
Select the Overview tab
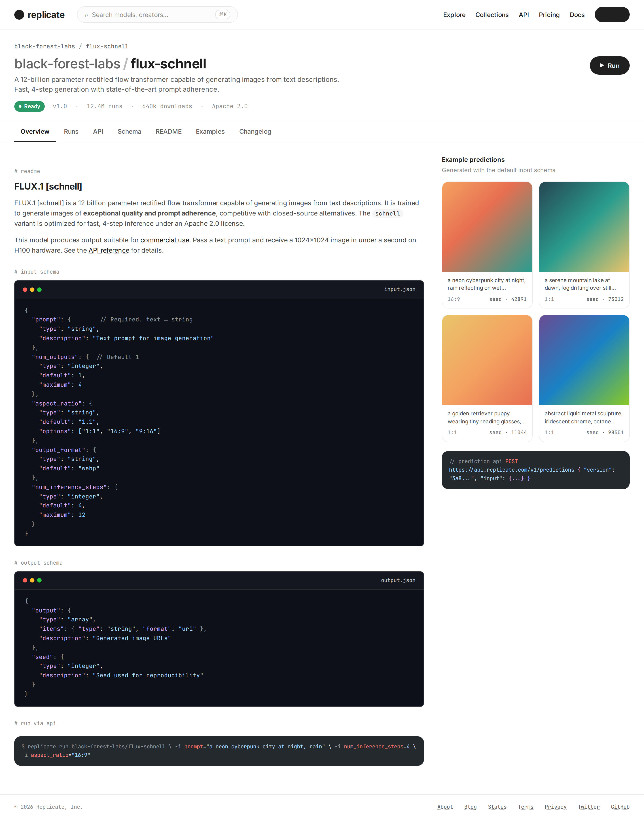point(35,131)
